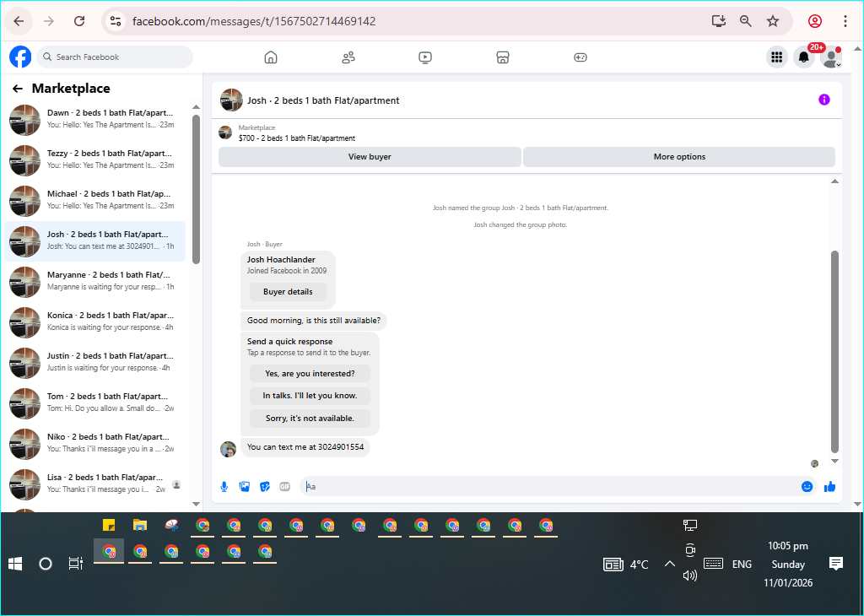Image resolution: width=864 pixels, height=616 pixels.
Task: Click the chat scrollbar up arrow
Action: coord(834,181)
